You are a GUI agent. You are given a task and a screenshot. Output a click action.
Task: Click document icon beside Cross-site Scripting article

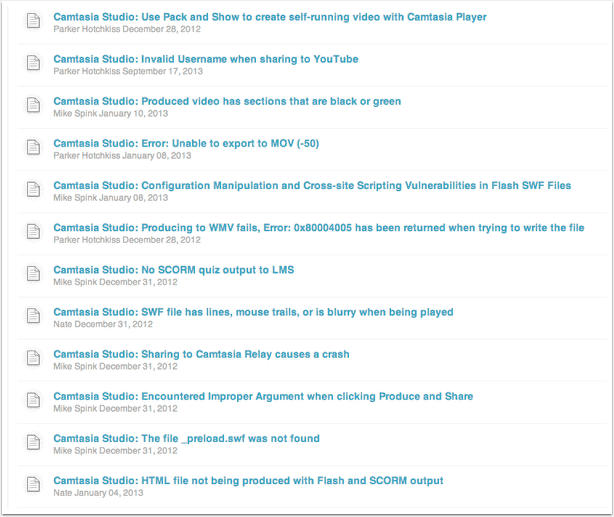(x=33, y=189)
